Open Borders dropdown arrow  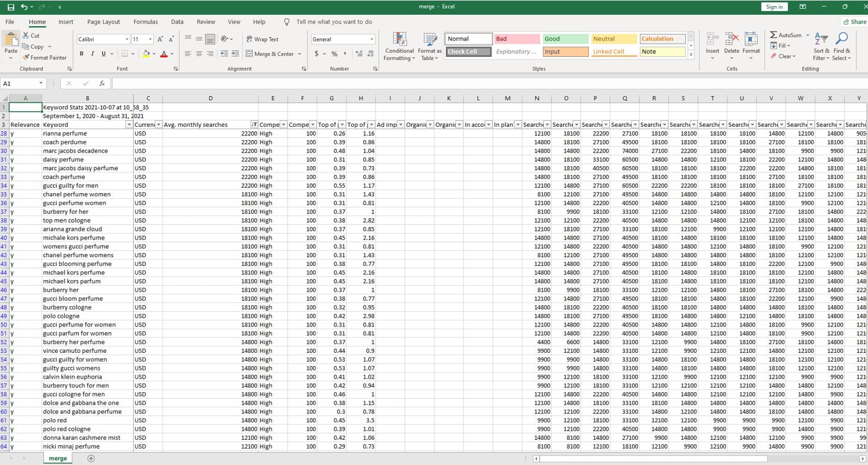pyautogui.click(x=134, y=54)
